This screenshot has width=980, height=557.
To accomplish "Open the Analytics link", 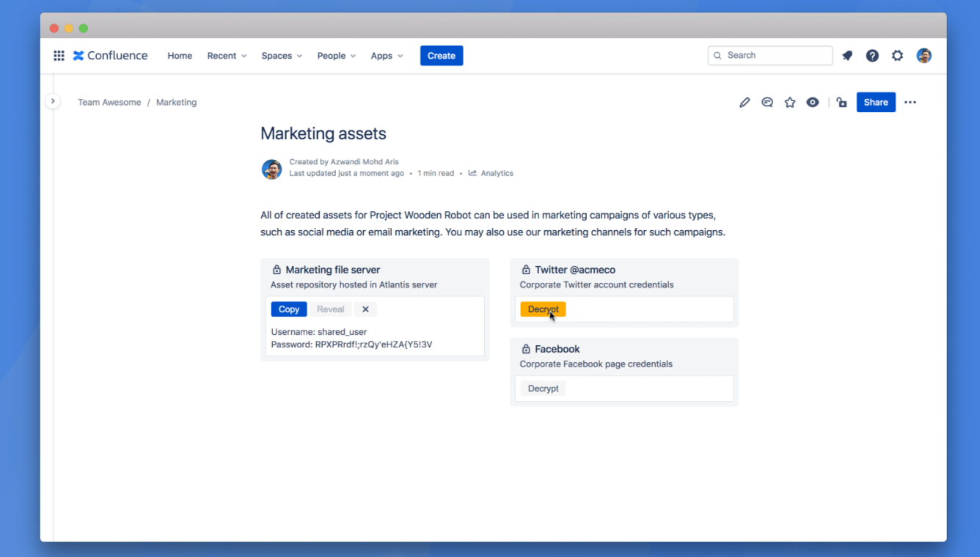I will 497,174.
